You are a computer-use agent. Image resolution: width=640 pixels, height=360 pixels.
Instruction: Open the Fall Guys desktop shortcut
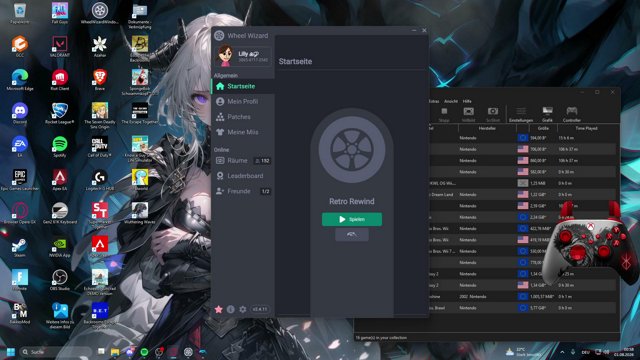[60, 13]
